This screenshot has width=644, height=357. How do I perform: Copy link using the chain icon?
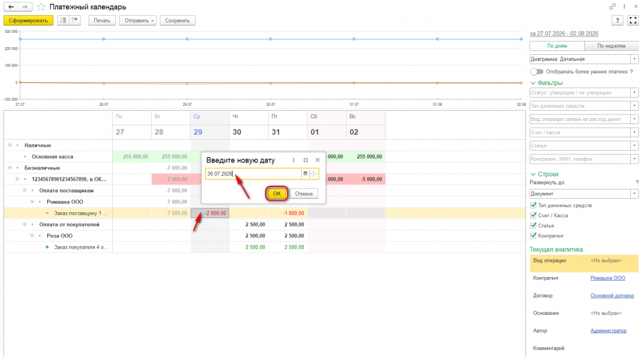(x=613, y=6)
